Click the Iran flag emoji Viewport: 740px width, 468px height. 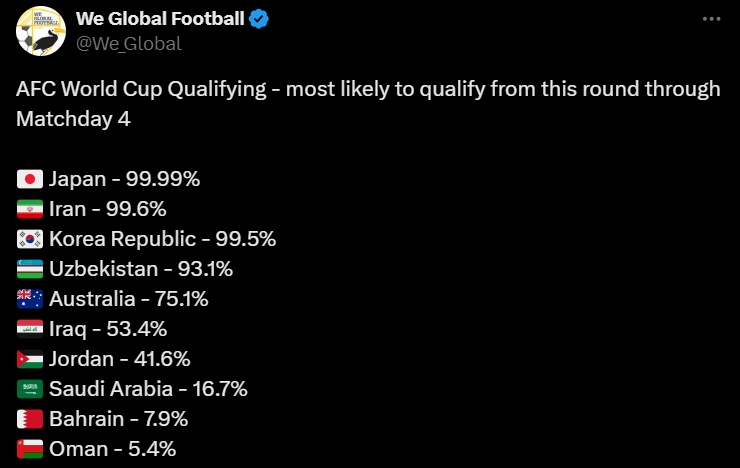pos(30,210)
